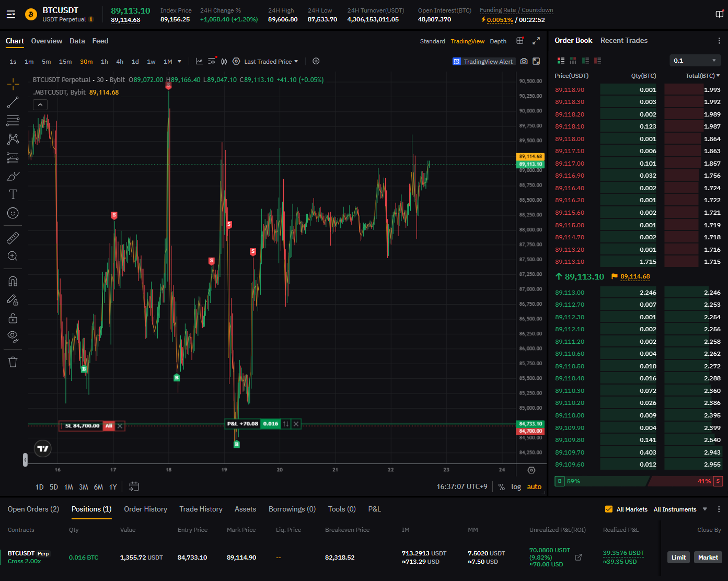
Task: Select the ruler measure tool
Action: (13, 238)
